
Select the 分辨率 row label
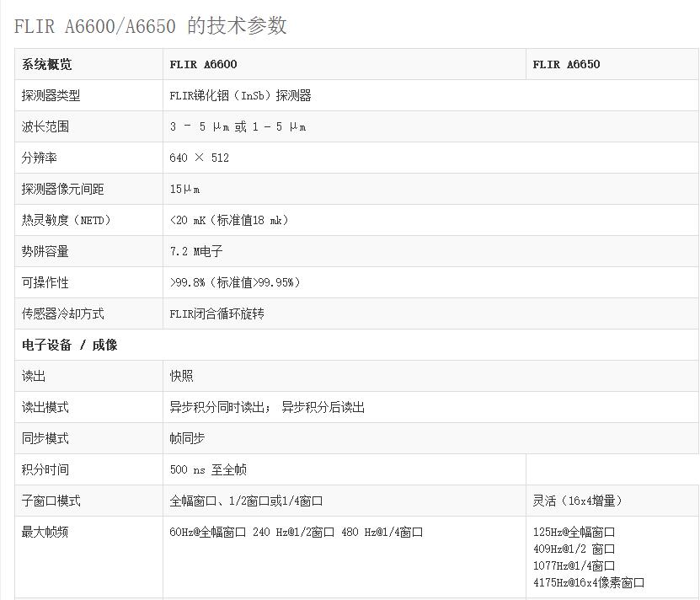tap(40, 158)
